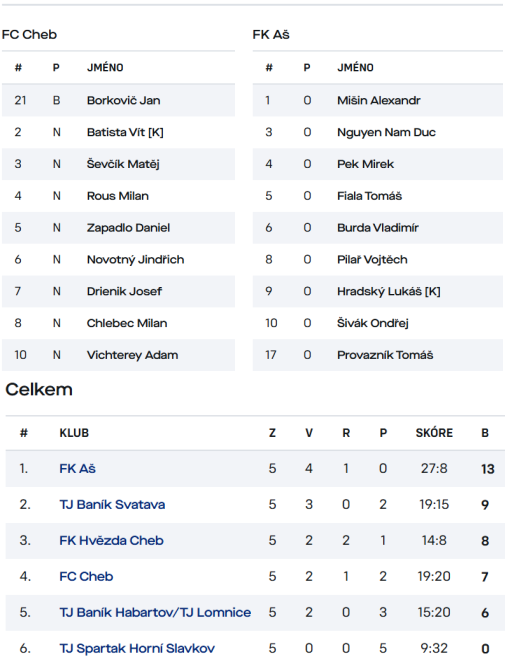505x664 pixels.
Task: Open the FC Cheb standings link
Action: click(x=86, y=576)
